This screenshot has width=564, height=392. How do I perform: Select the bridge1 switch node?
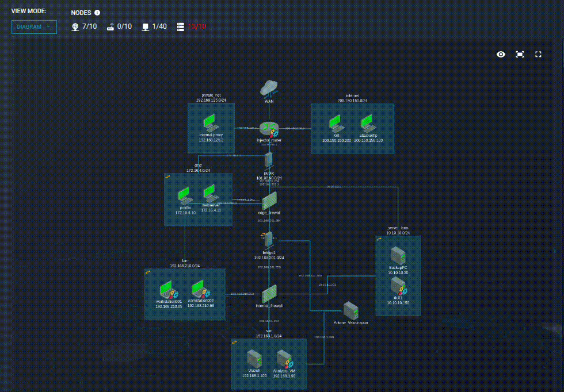[268, 240]
